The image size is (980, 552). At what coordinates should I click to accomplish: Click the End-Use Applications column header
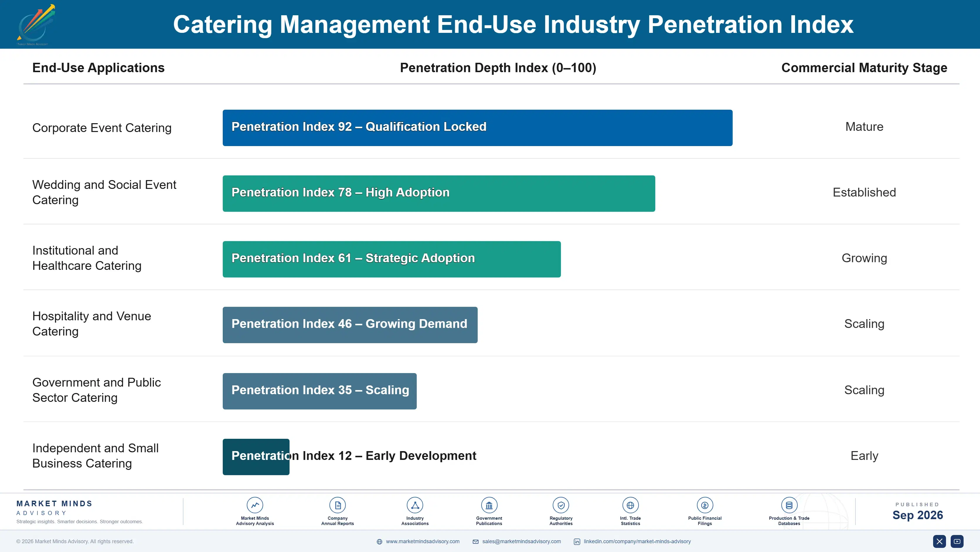click(x=98, y=68)
